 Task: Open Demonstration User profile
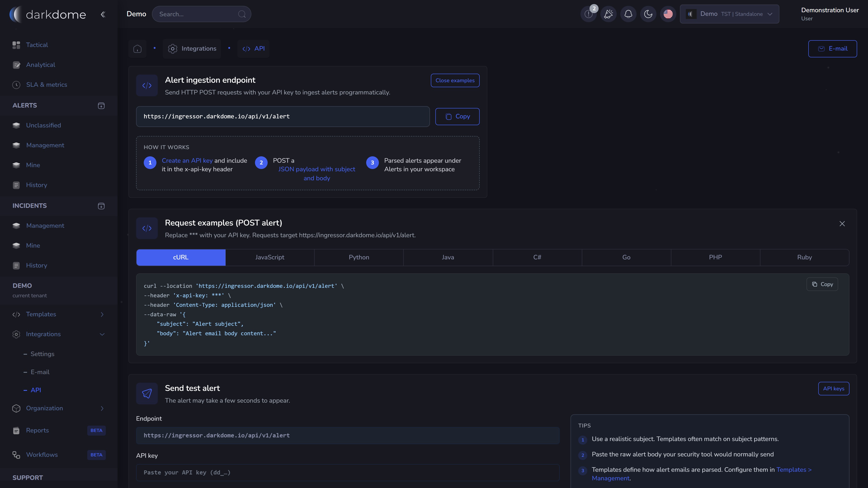830,14
